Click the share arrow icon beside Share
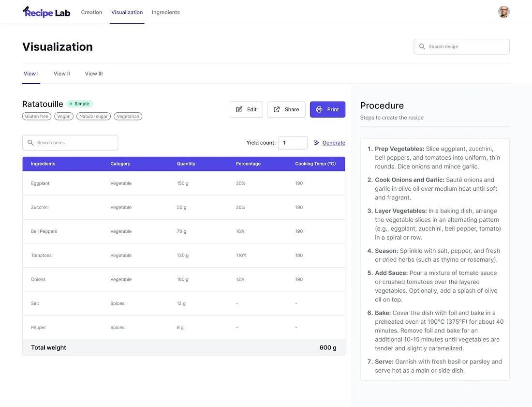The width and height of the screenshot is (532, 407). pos(277,109)
